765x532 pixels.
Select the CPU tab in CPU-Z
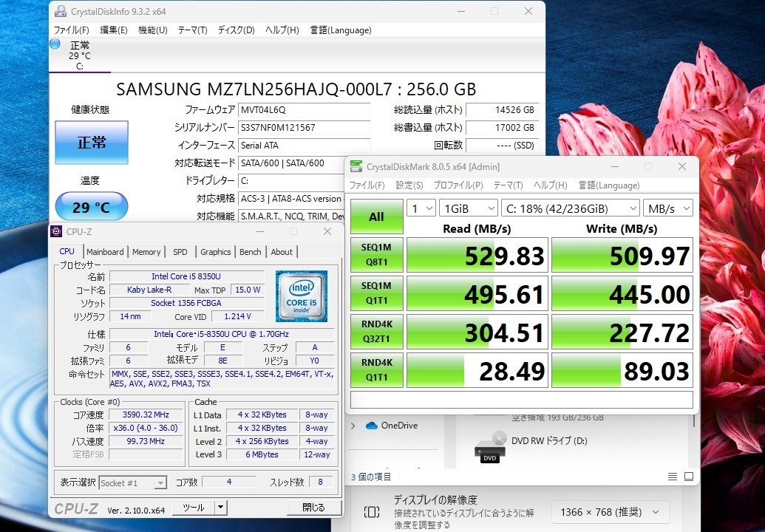[x=67, y=251]
